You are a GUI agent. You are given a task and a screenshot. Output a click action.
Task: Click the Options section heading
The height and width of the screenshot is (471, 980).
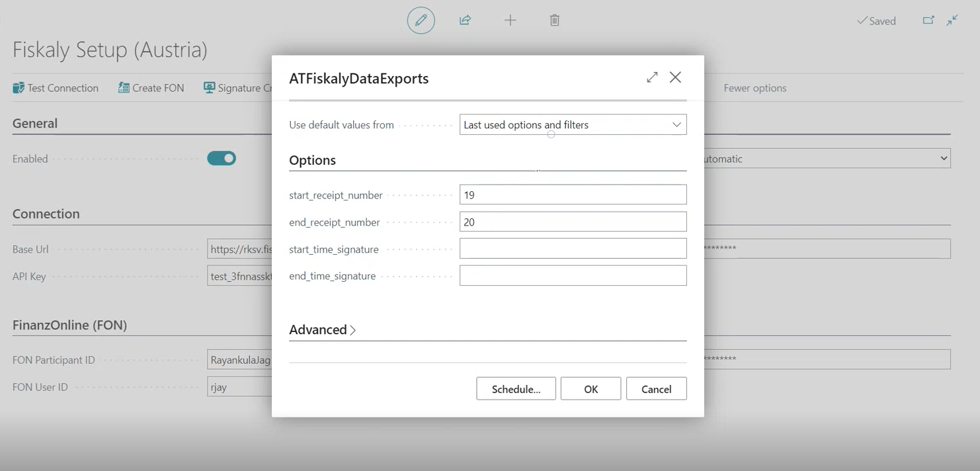pyautogui.click(x=313, y=160)
